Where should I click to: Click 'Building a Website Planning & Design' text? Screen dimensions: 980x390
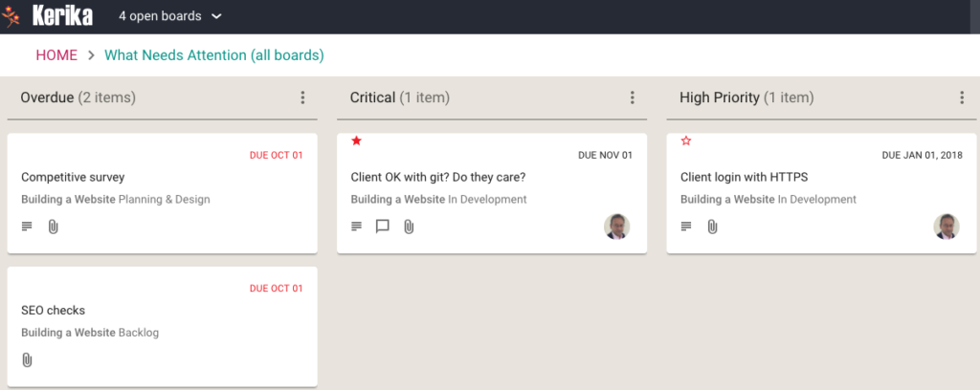pos(116,200)
